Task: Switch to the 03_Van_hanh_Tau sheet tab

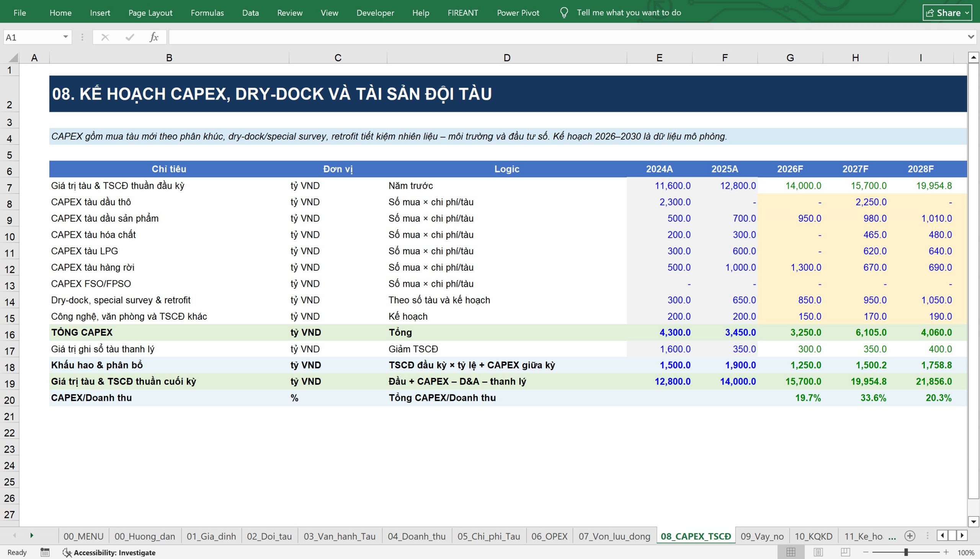Action: pyautogui.click(x=339, y=536)
